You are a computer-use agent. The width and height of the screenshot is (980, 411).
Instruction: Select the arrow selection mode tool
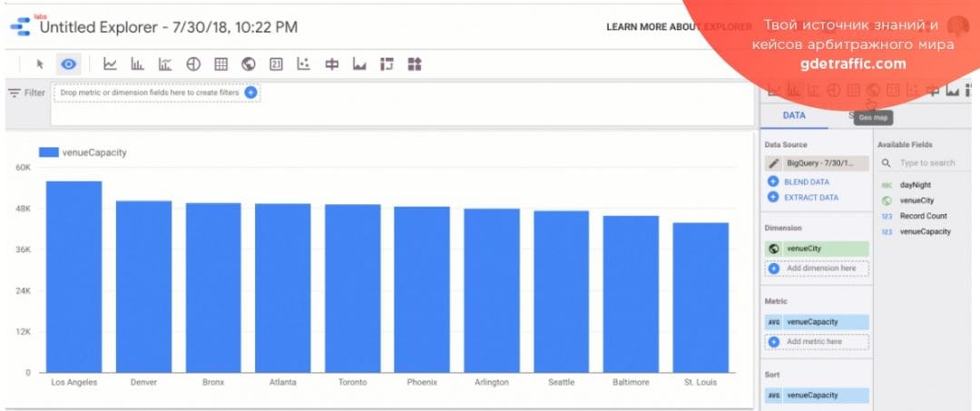(41, 64)
